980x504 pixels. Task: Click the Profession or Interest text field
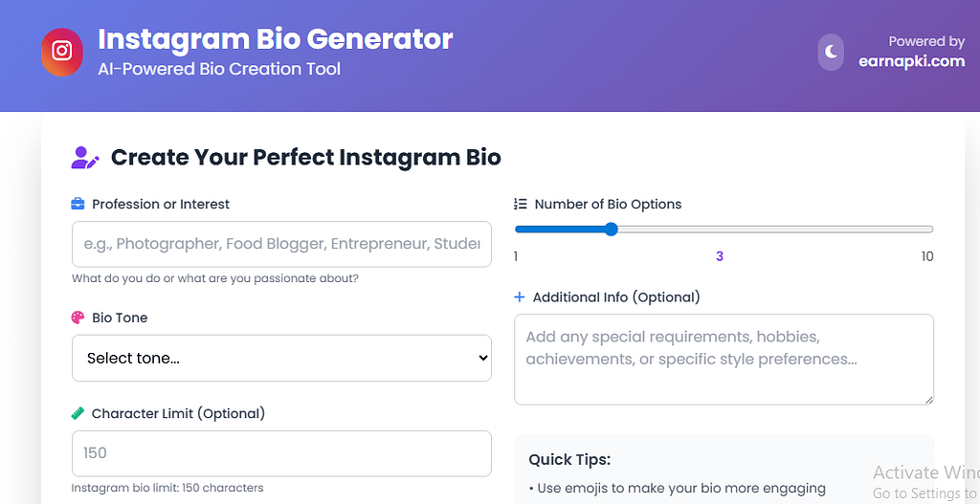click(x=281, y=244)
